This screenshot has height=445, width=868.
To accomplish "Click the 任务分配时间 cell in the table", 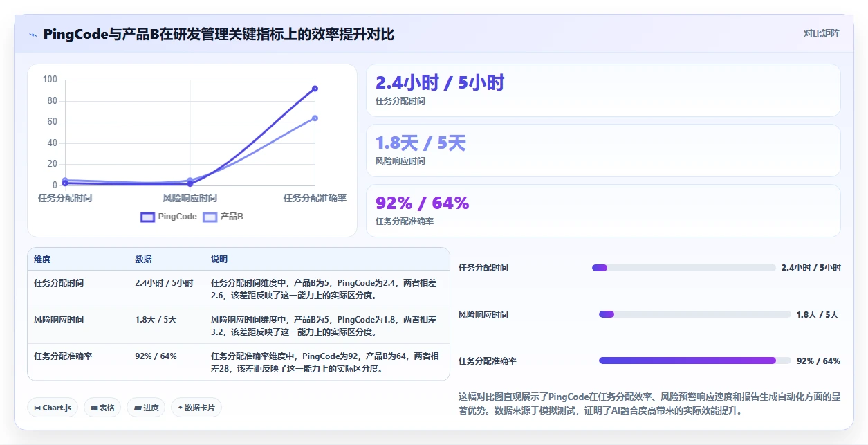I will point(59,283).
